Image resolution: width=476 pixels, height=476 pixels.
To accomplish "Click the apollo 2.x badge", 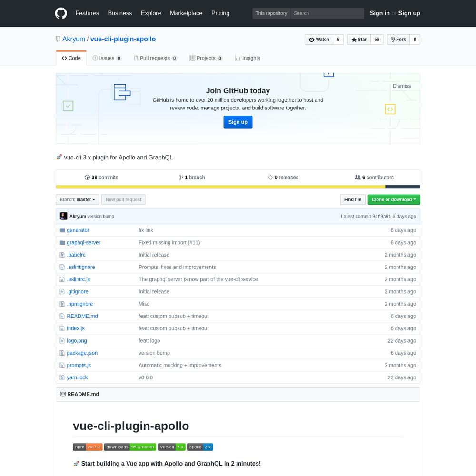I will click(x=200, y=447).
